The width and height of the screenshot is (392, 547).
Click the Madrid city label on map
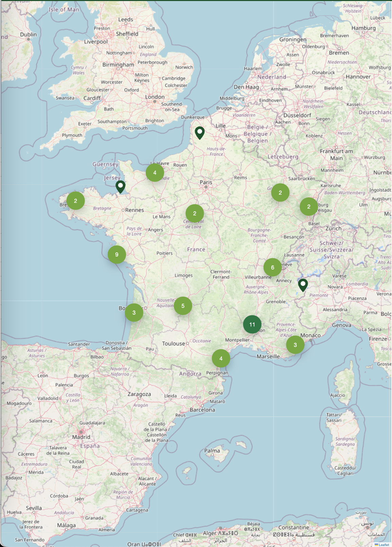[81, 437]
